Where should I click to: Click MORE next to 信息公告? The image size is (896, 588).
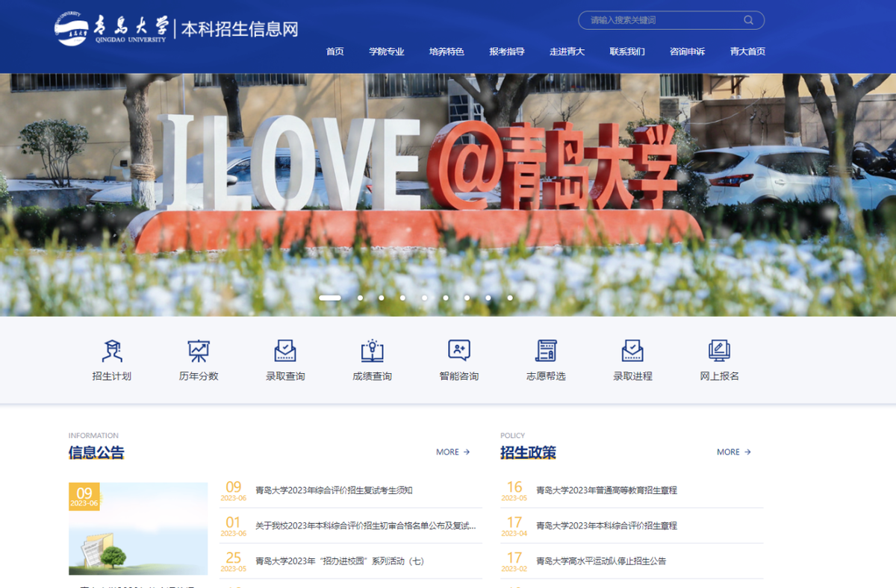coord(452,451)
